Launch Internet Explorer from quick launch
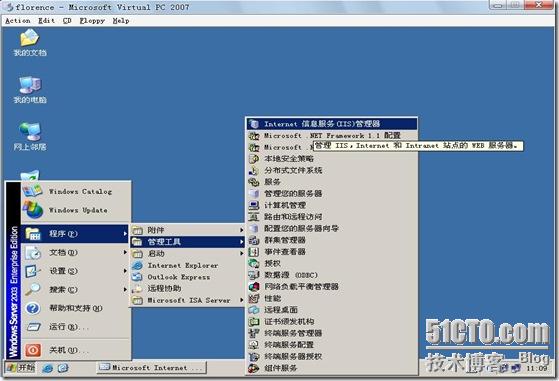The height and width of the screenshot is (381, 559). (x=47, y=368)
